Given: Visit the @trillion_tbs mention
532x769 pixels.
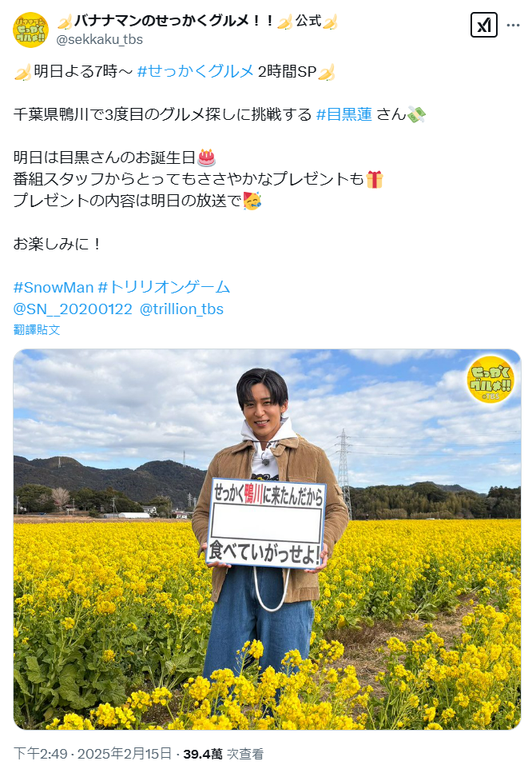Looking at the screenshot, I should (x=182, y=309).
